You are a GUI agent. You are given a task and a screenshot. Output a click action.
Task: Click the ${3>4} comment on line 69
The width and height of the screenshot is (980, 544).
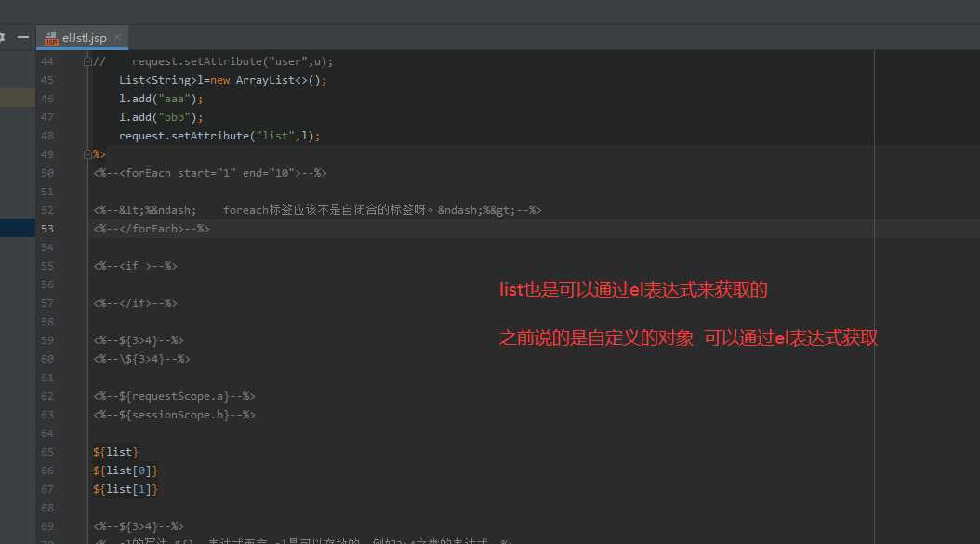coord(139,526)
